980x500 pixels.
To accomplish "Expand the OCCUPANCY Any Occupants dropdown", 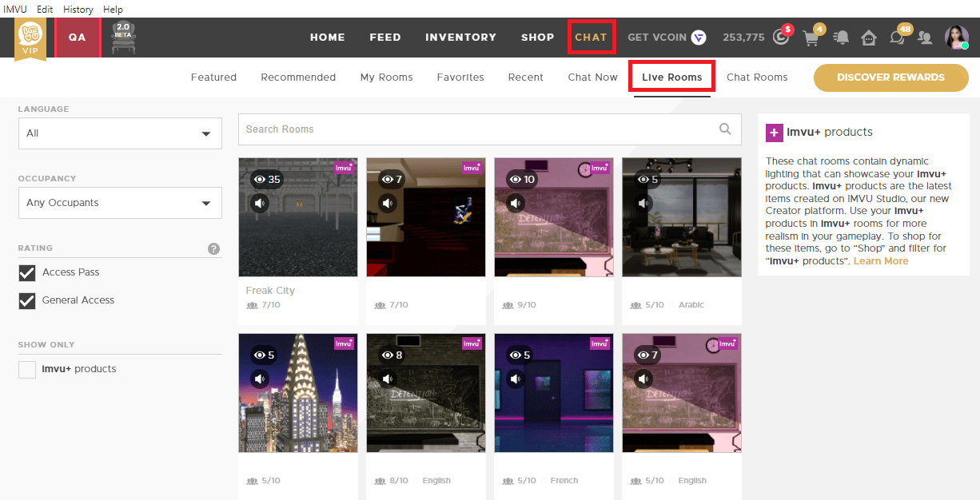I will pyautogui.click(x=119, y=203).
